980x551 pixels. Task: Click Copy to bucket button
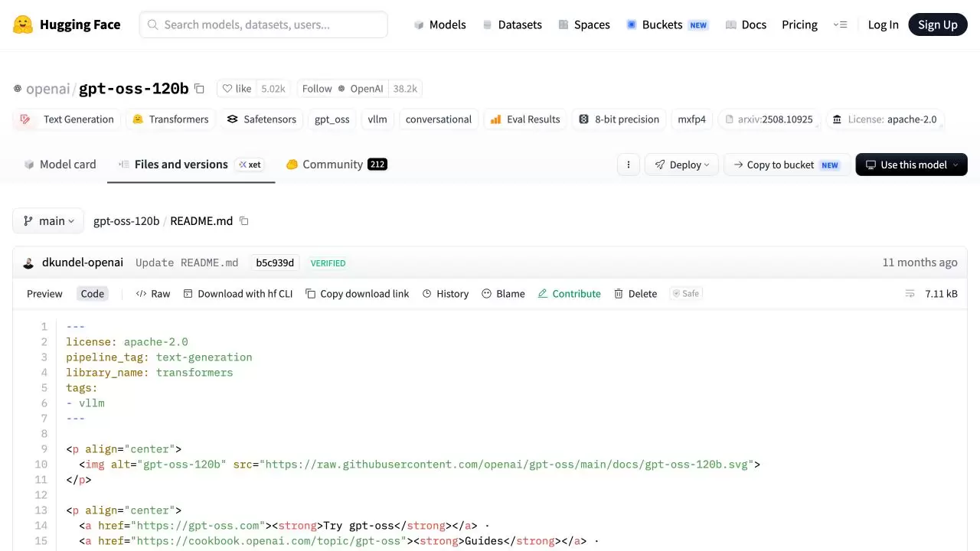coord(787,165)
